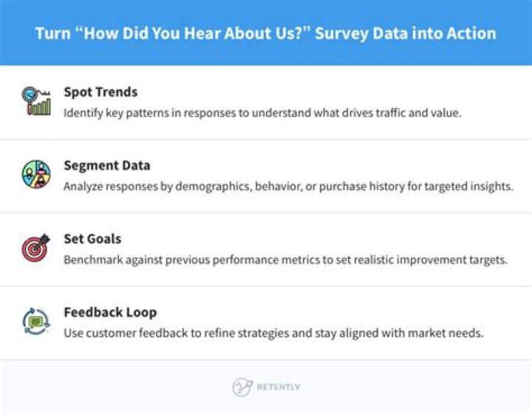Select the "Spot Trends" heading
This screenshot has width=532, height=415.
[100, 92]
